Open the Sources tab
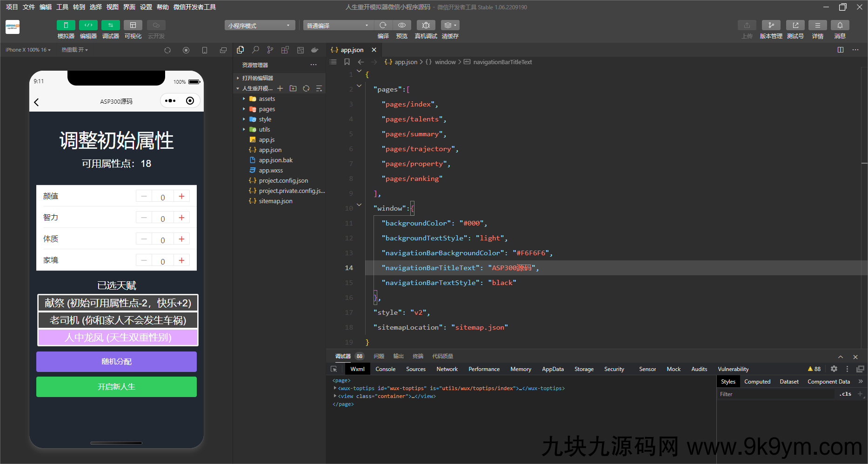The image size is (868, 464). 416,369
